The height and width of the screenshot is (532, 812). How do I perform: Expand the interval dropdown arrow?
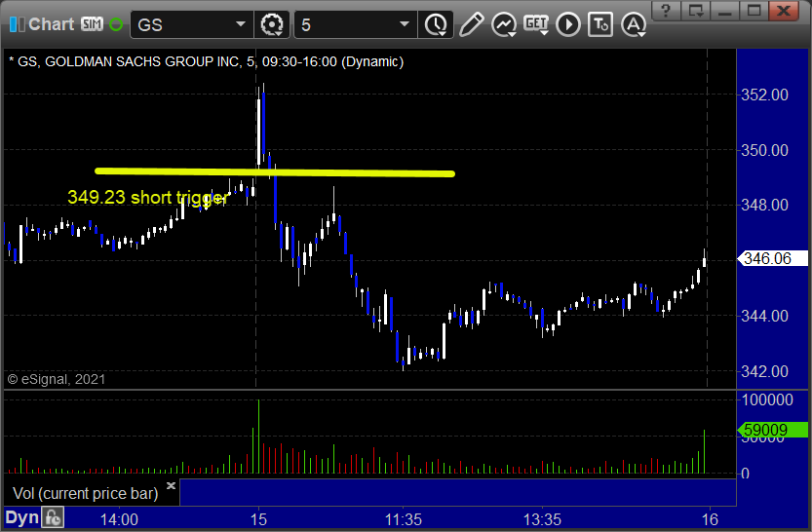(x=405, y=24)
